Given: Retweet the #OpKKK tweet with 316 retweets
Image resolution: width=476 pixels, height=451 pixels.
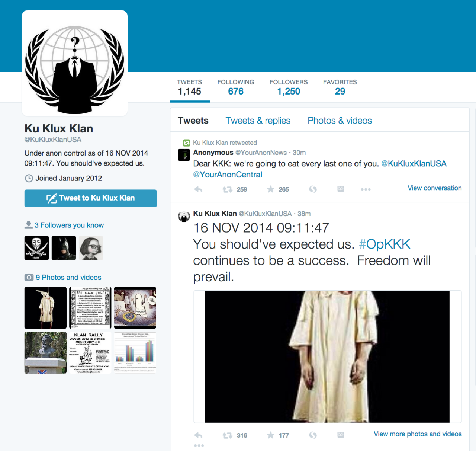Looking at the screenshot, I should click(x=227, y=435).
